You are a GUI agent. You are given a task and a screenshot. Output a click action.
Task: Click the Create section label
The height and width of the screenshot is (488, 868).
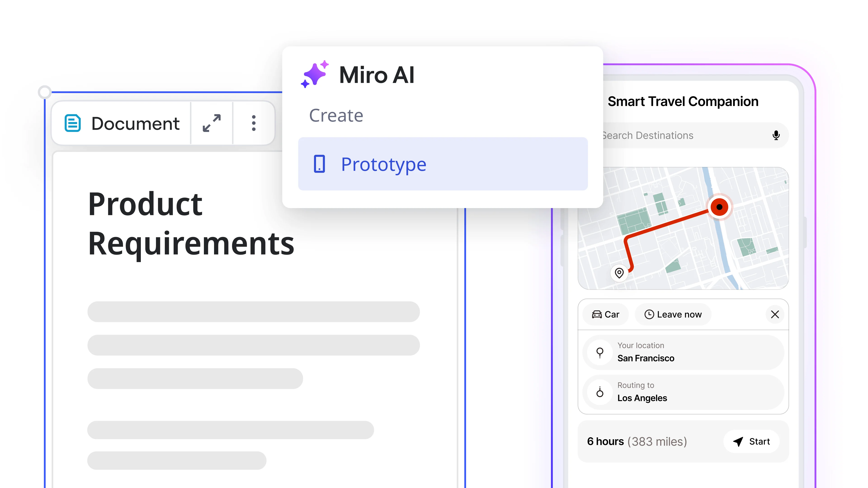(336, 115)
